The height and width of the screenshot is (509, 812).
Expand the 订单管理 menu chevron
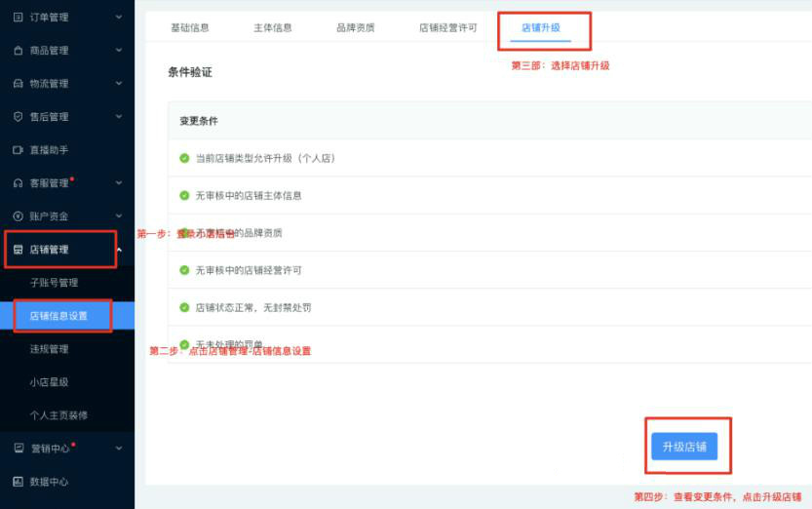click(119, 18)
